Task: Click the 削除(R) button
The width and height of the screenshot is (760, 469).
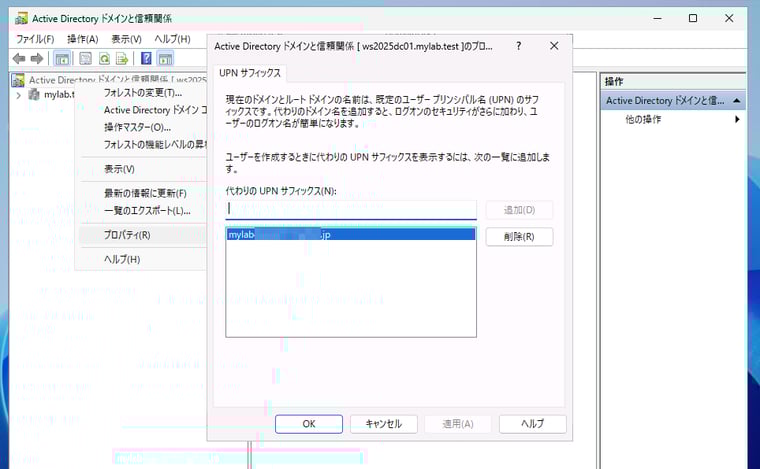Action: (x=519, y=236)
